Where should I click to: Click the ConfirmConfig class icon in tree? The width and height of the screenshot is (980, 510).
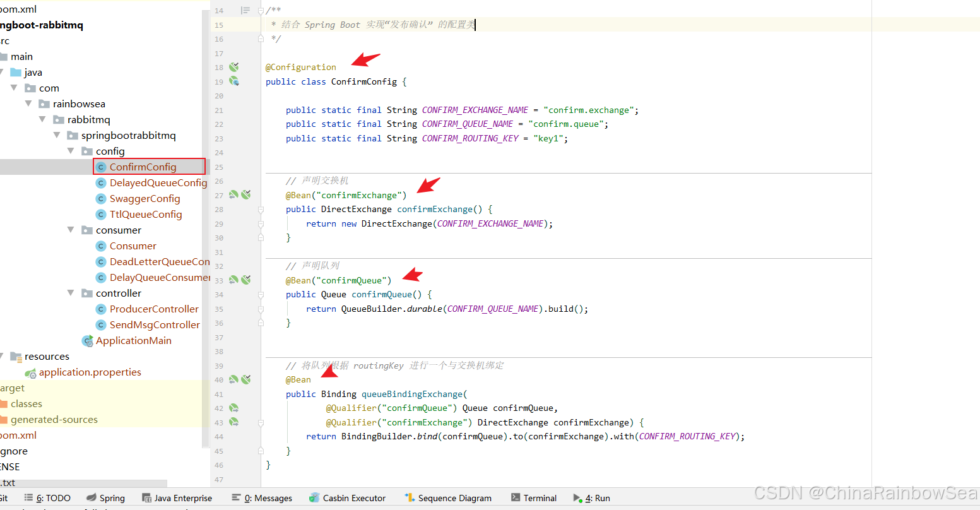100,167
